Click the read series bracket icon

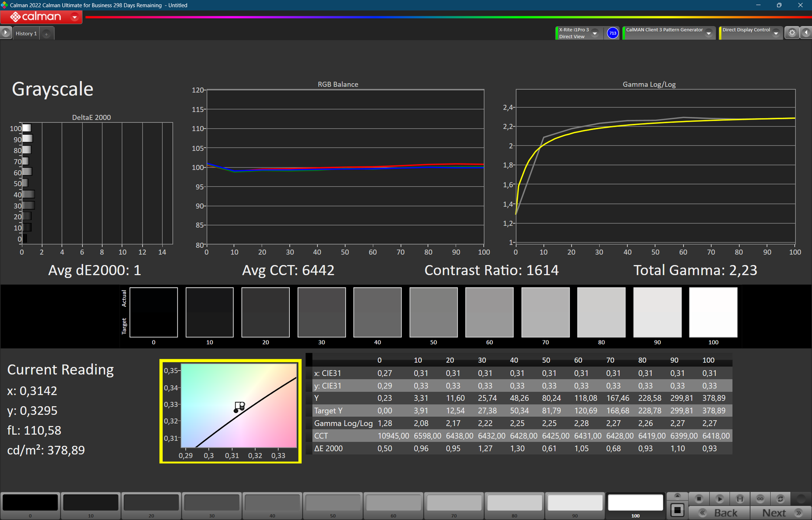coord(740,499)
